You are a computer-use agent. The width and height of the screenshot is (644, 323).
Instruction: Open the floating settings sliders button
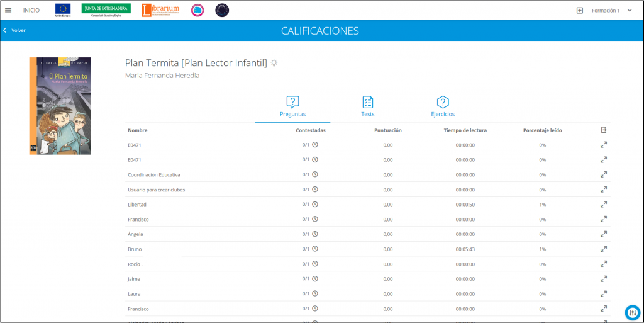(x=633, y=313)
